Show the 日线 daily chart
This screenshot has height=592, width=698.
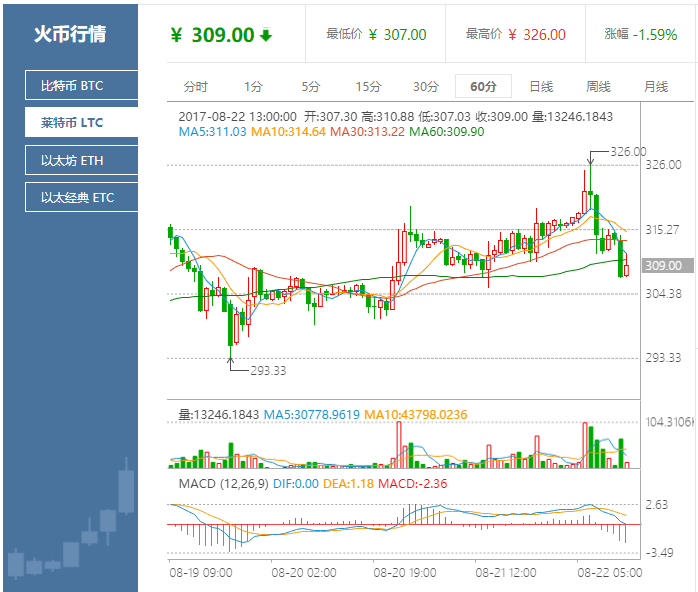(x=541, y=86)
